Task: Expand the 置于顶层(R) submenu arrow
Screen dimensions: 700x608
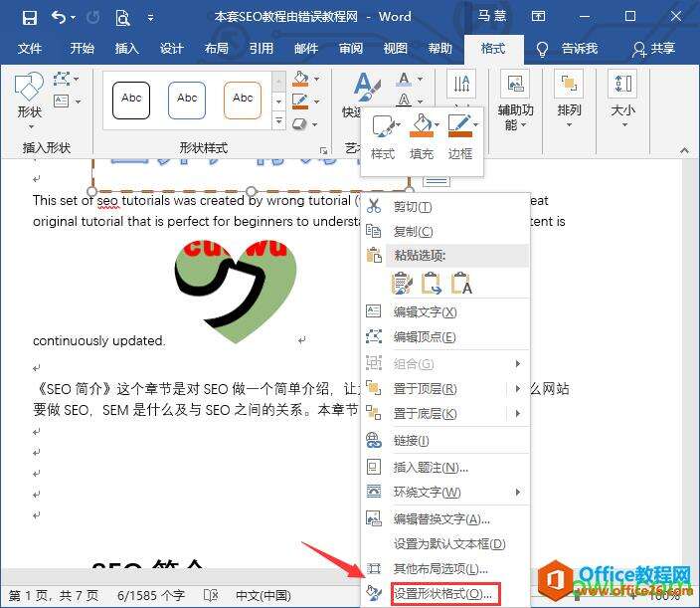Action: pos(518,389)
